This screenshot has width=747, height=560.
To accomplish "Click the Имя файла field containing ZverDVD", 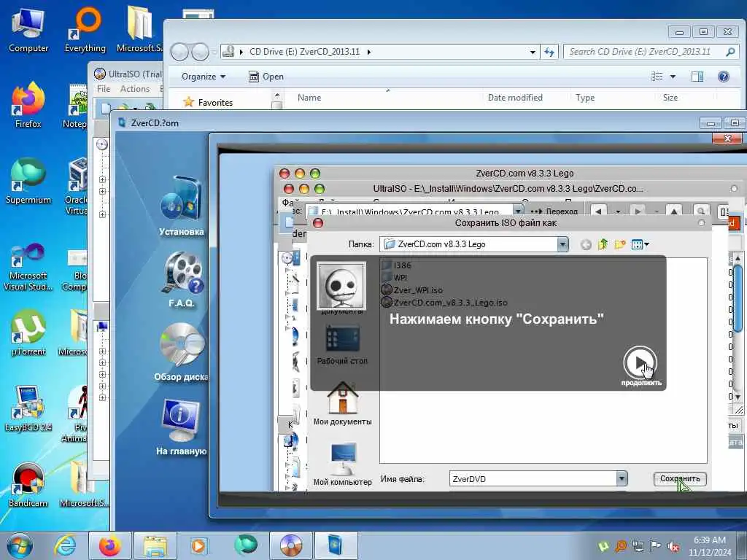I will pyautogui.click(x=533, y=478).
